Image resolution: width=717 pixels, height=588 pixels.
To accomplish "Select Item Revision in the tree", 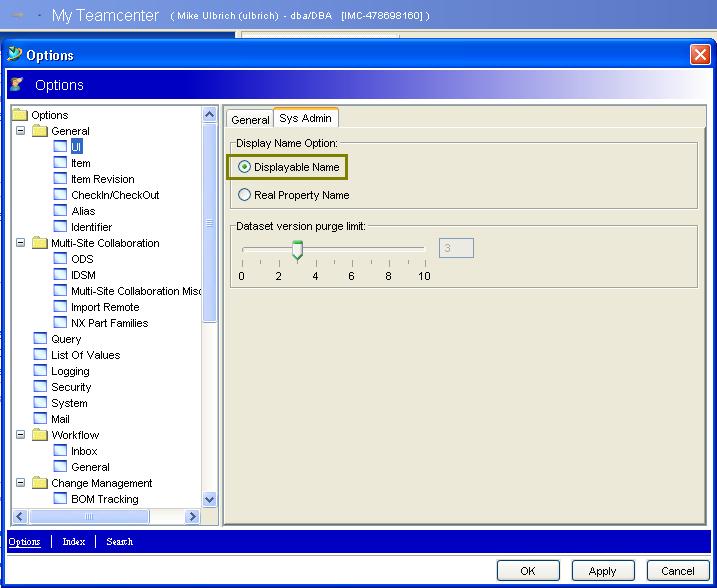I will [x=103, y=179].
